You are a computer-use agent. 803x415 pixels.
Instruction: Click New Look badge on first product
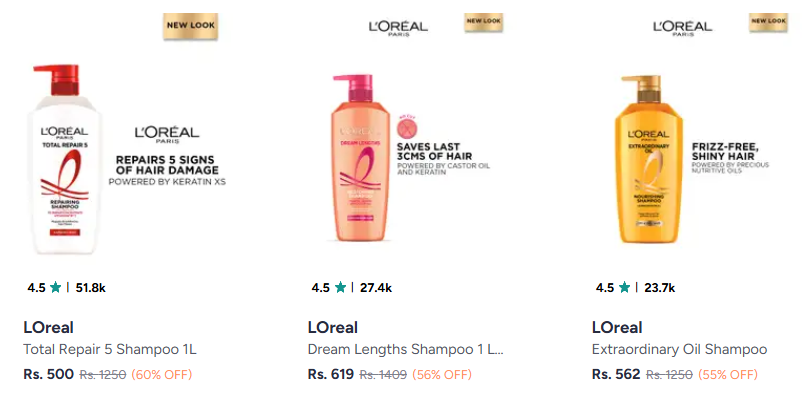point(190,26)
